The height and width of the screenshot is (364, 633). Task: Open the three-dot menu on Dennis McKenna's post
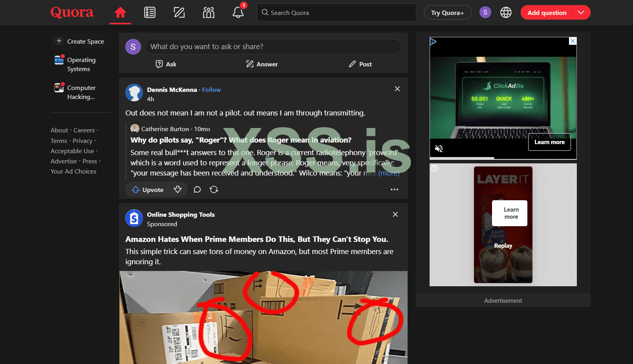tap(394, 190)
